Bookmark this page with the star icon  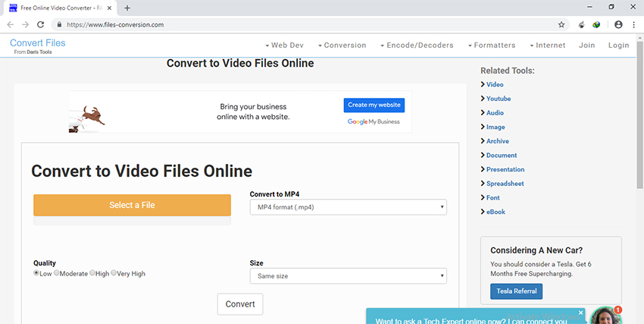pos(561,24)
